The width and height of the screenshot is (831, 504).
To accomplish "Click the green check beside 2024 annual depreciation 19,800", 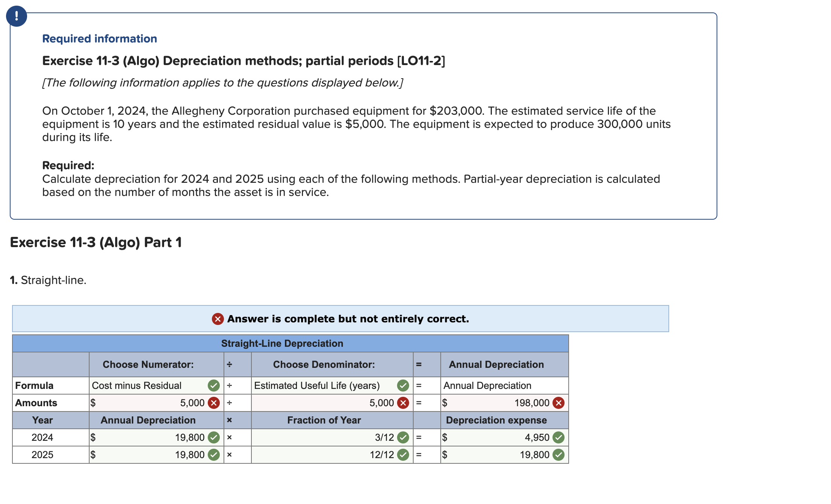I will tap(213, 437).
